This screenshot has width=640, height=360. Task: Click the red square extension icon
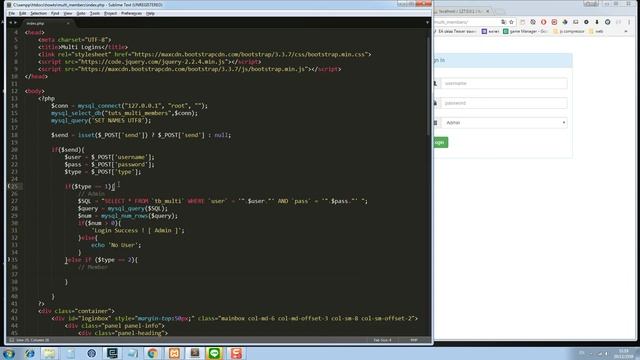coord(554,22)
